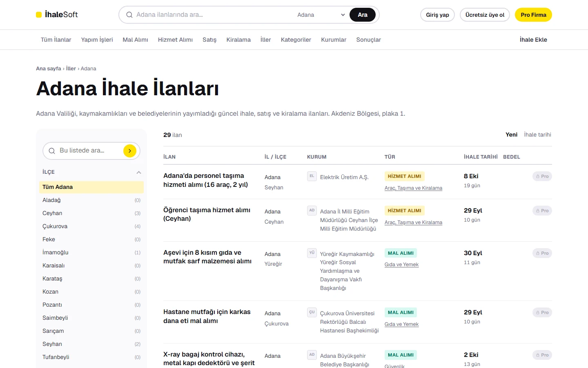Open Öğrenci taşıma hizmet alımı listing
The image size is (588, 368).
207,214
